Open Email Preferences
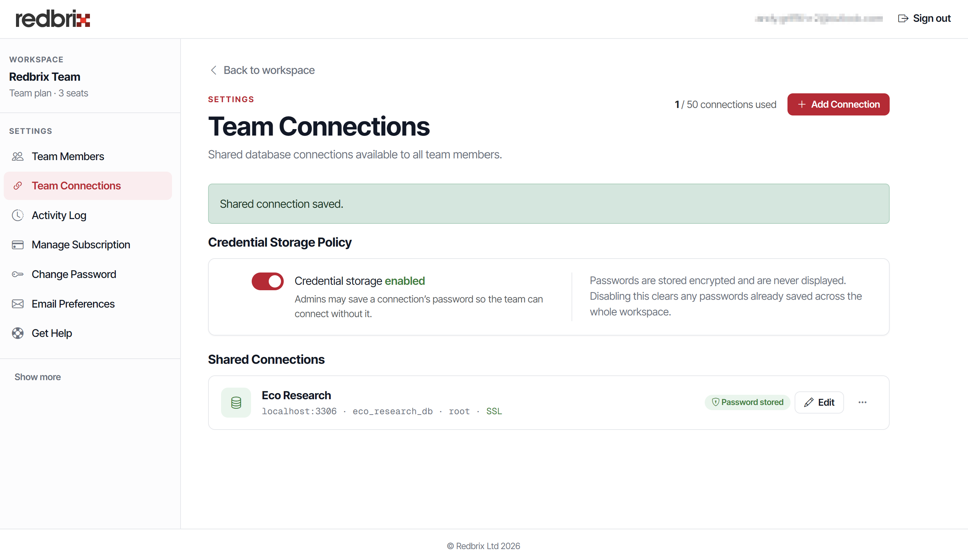This screenshot has height=560, width=968. [88, 304]
